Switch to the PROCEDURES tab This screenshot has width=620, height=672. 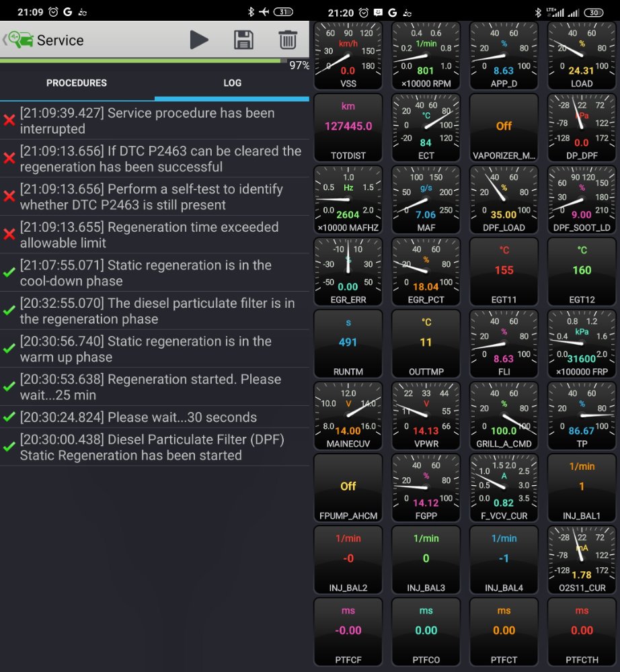[77, 83]
